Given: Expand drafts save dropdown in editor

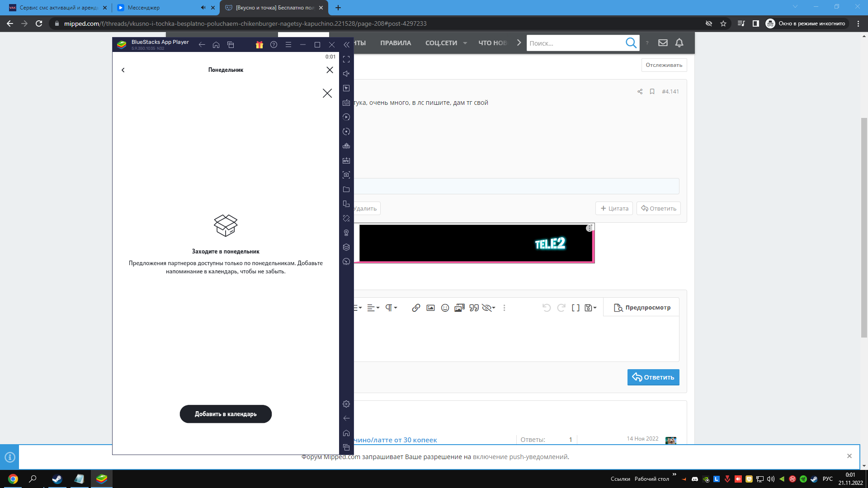Looking at the screenshot, I should point(590,308).
